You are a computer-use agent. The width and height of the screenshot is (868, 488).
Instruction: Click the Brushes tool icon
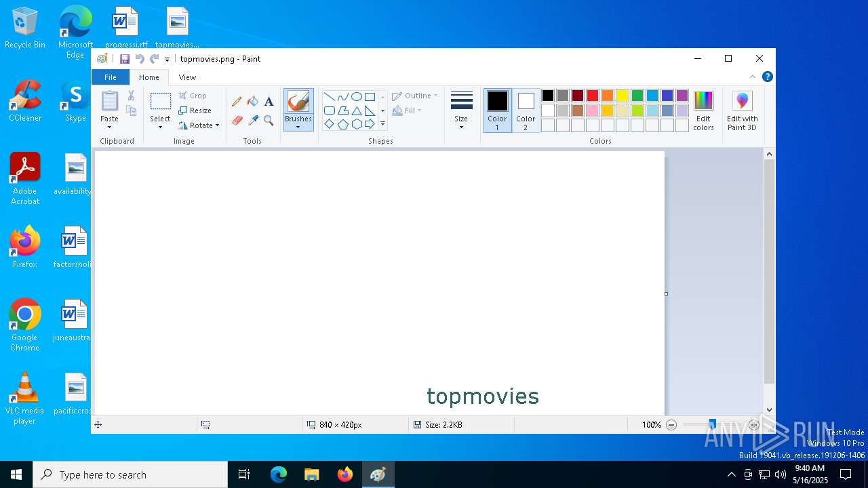pyautogui.click(x=298, y=102)
